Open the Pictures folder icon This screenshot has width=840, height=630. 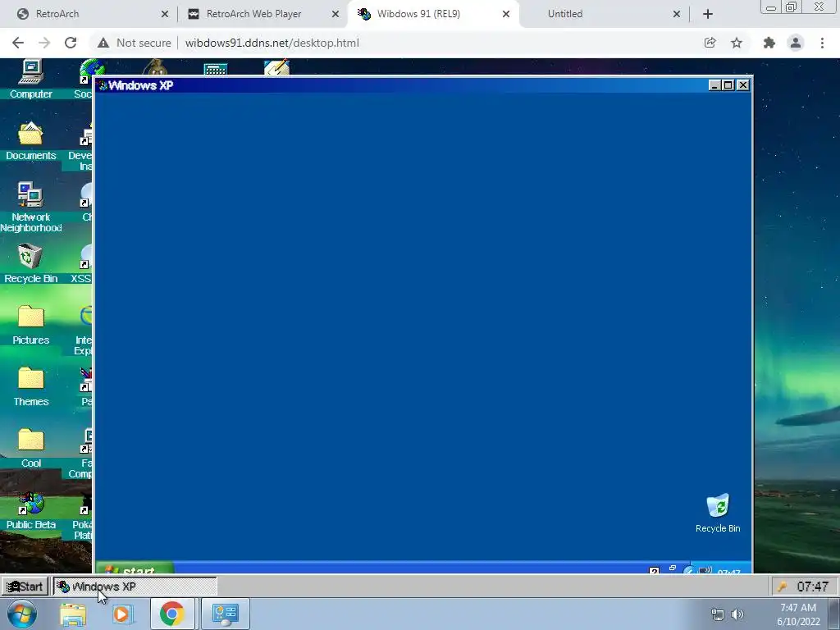tap(30, 324)
